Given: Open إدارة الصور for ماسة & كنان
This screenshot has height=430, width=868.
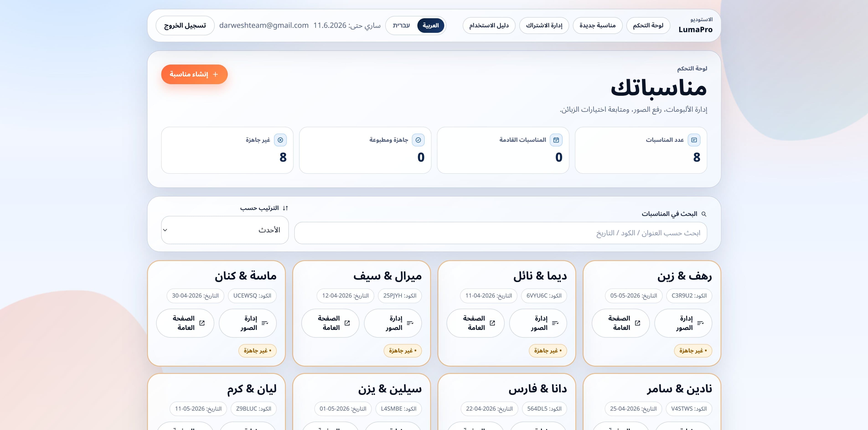Looking at the screenshot, I should tap(247, 323).
